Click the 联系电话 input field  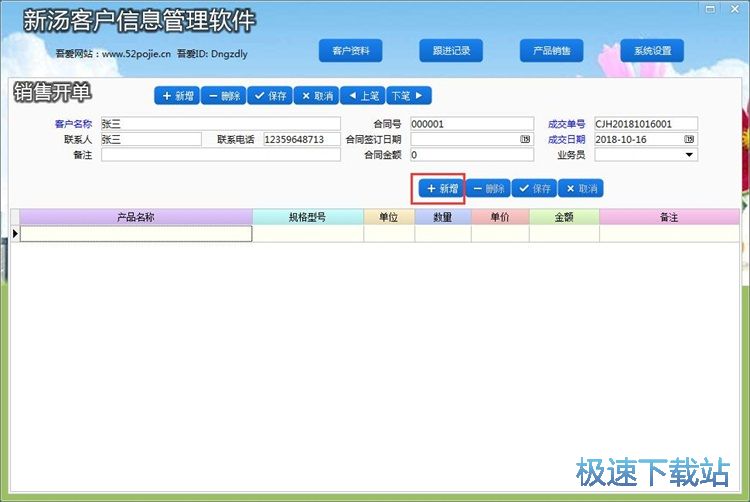coord(302,139)
